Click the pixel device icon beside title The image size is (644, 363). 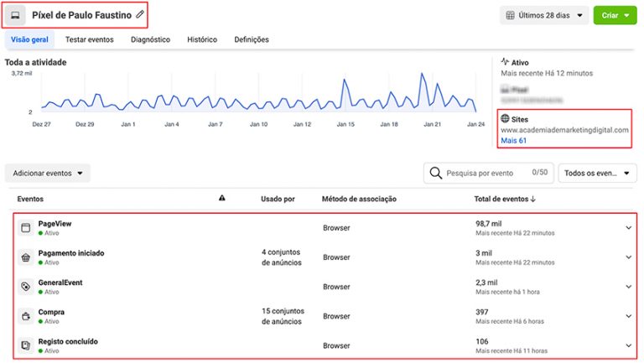pyautogui.click(x=15, y=15)
